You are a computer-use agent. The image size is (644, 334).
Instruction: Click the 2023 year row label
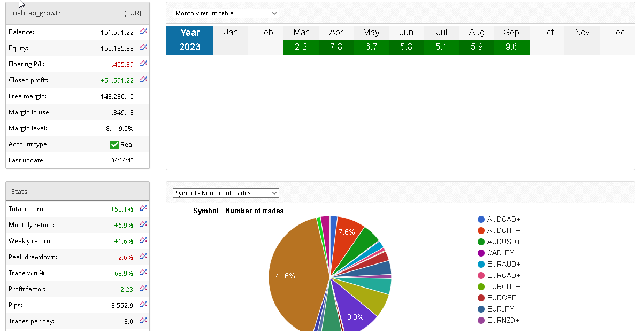(190, 47)
